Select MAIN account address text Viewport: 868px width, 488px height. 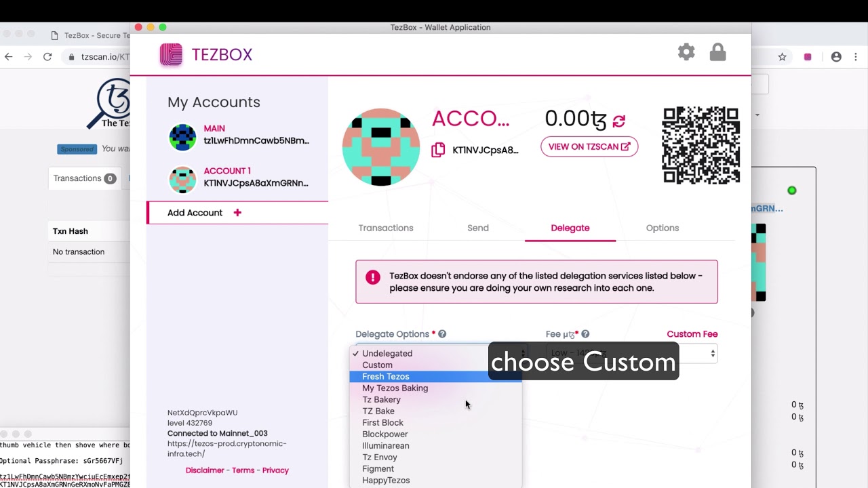tap(256, 141)
